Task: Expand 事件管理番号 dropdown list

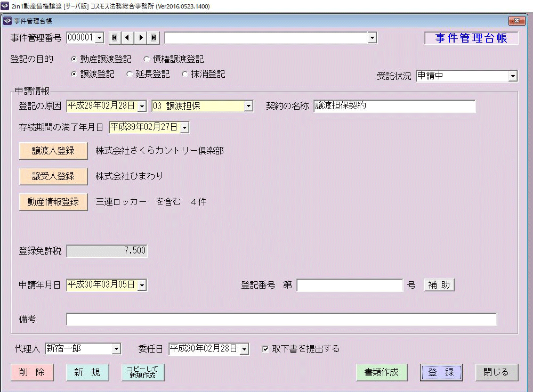Action: click(99, 38)
